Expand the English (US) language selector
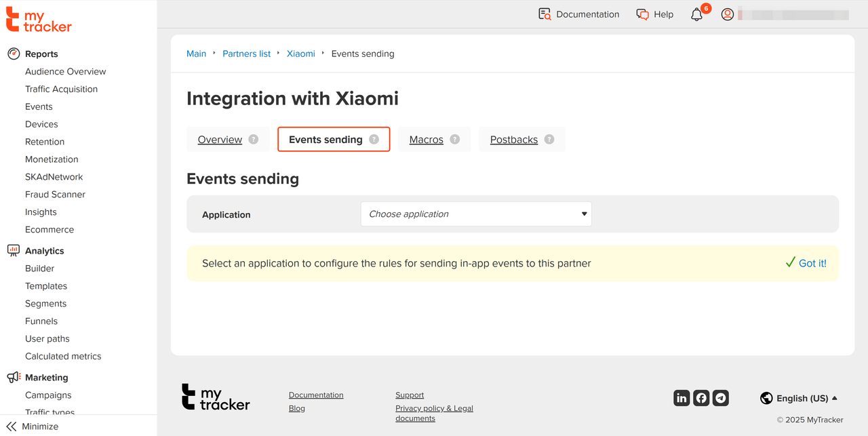The image size is (868, 436). [799, 399]
